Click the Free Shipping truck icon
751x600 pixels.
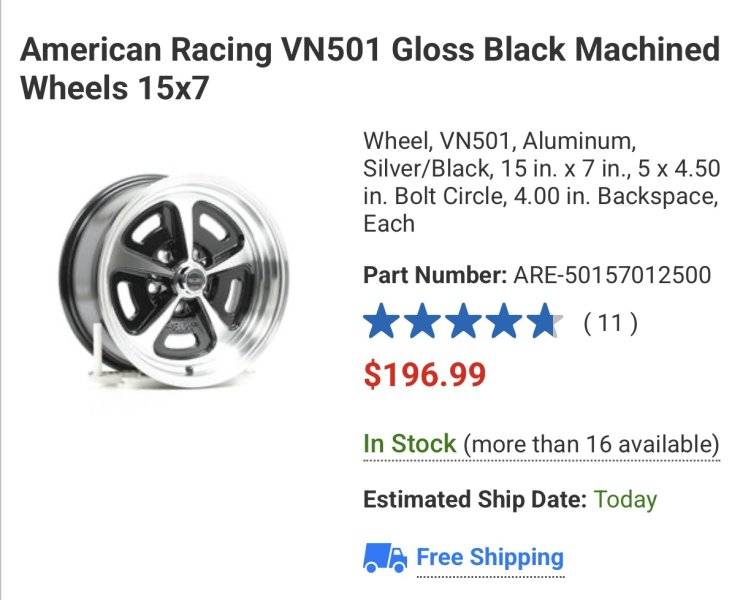(x=384, y=558)
